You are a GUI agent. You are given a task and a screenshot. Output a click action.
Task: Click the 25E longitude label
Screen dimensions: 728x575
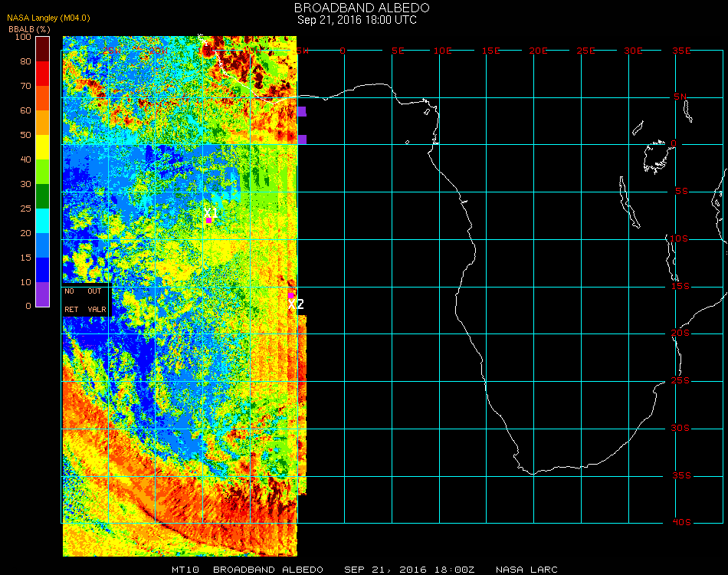click(585, 51)
